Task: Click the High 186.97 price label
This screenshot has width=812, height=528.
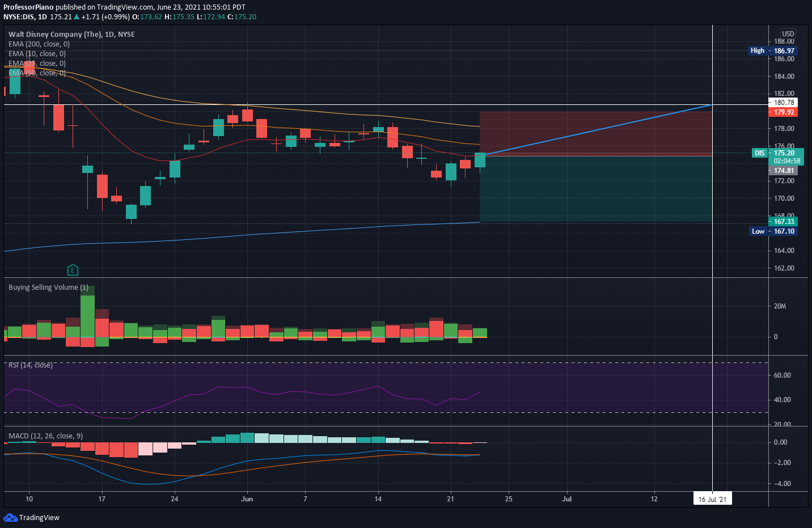Action: (x=773, y=50)
